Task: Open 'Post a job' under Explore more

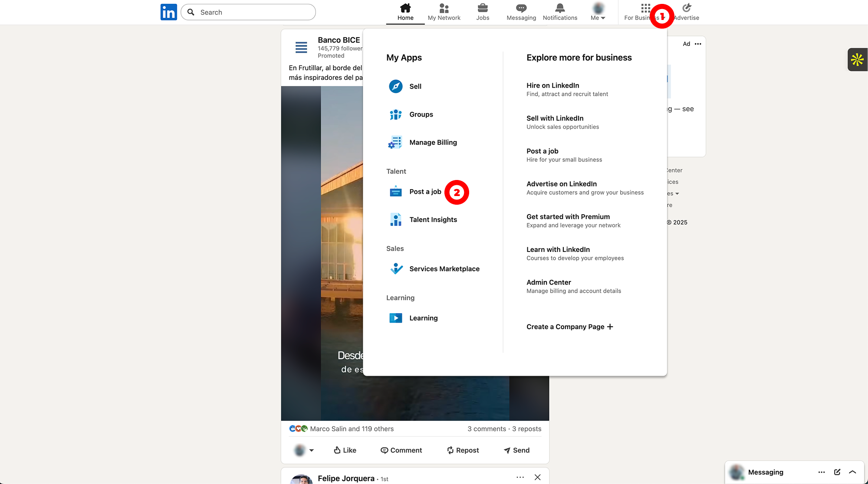Action: coord(542,151)
